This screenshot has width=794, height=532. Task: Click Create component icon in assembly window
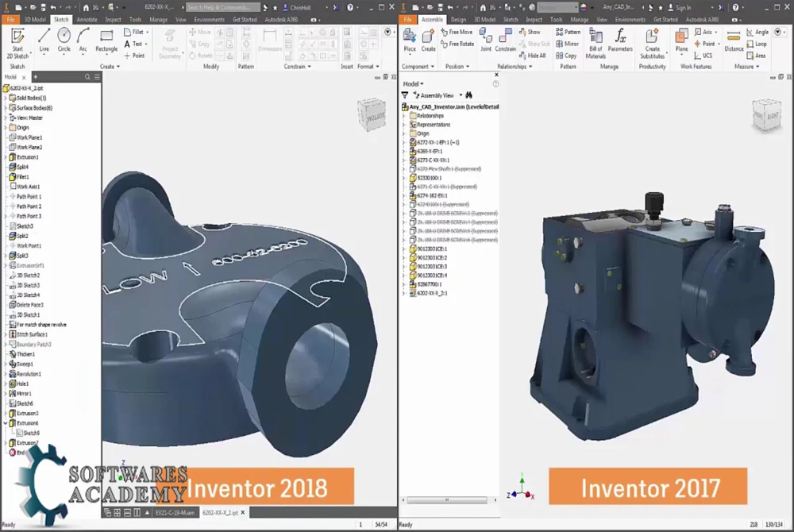click(x=429, y=40)
